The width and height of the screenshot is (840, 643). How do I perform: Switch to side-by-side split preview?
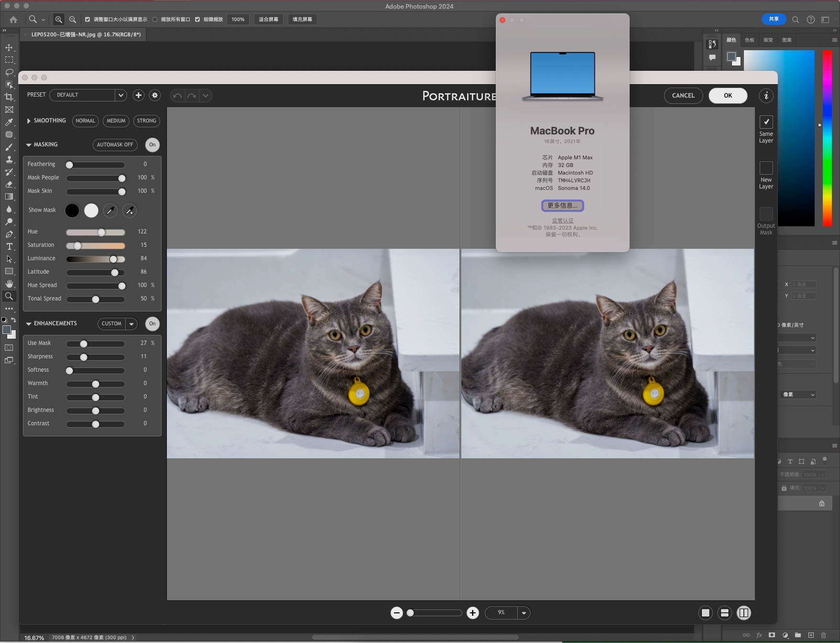pos(743,613)
